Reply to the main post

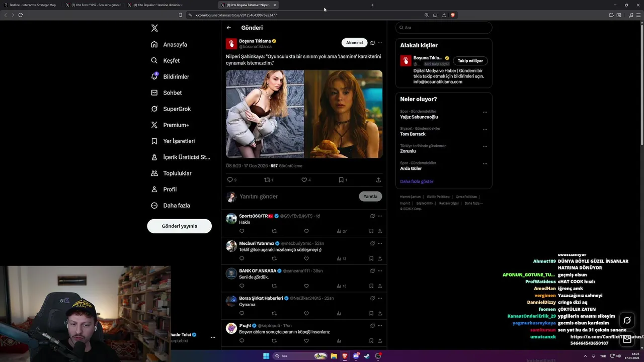click(x=231, y=179)
